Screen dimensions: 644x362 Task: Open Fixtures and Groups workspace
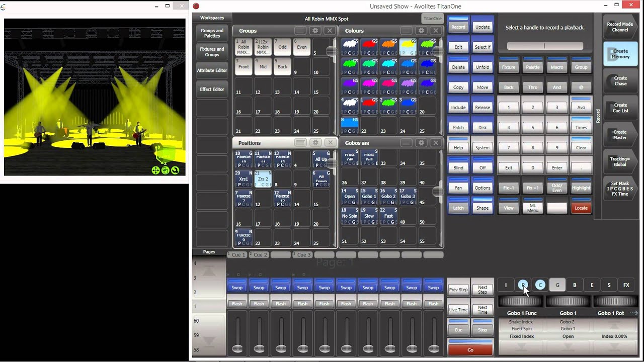click(212, 52)
